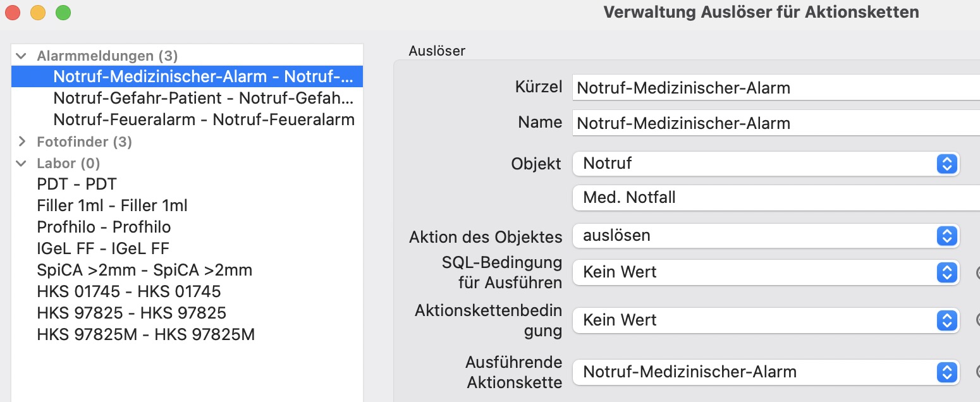Open the Aktion des Objektes dropdown
This screenshot has width=980, height=402.
click(766, 236)
